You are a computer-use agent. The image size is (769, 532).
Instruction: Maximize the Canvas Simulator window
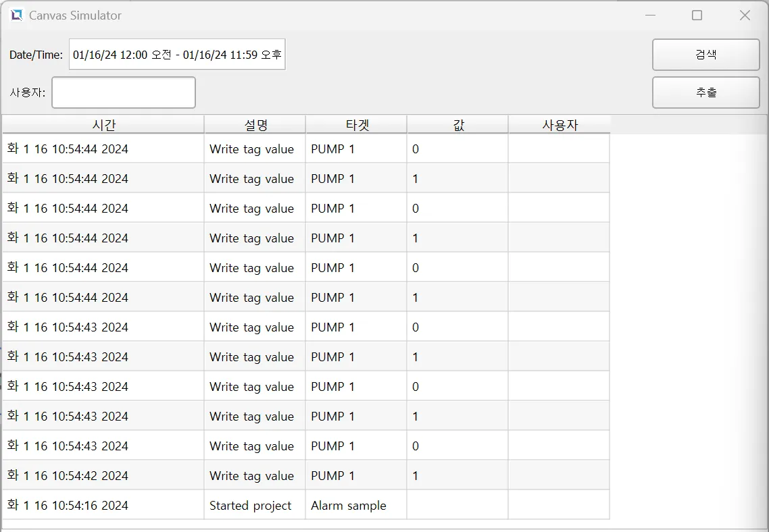(697, 15)
